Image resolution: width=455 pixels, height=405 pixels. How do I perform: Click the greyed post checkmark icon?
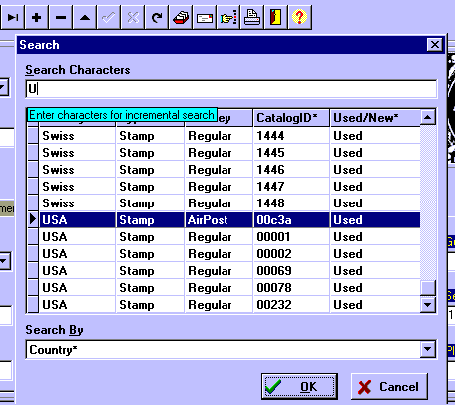coord(109,17)
